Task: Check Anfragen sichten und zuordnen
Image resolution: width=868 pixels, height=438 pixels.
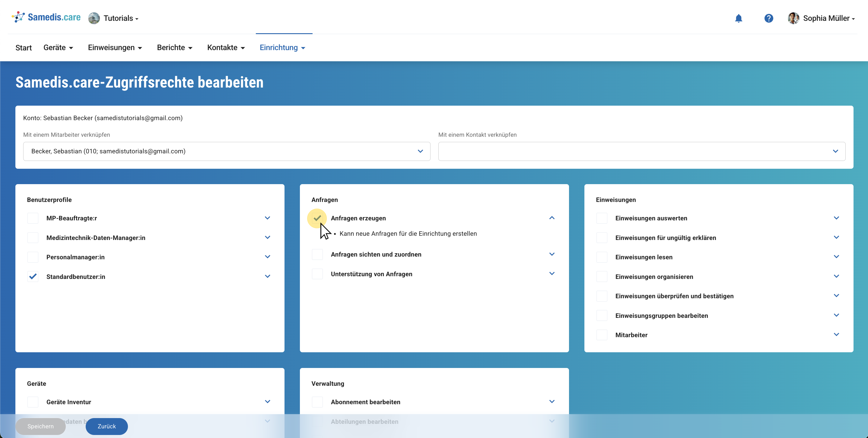Action: point(317,254)
